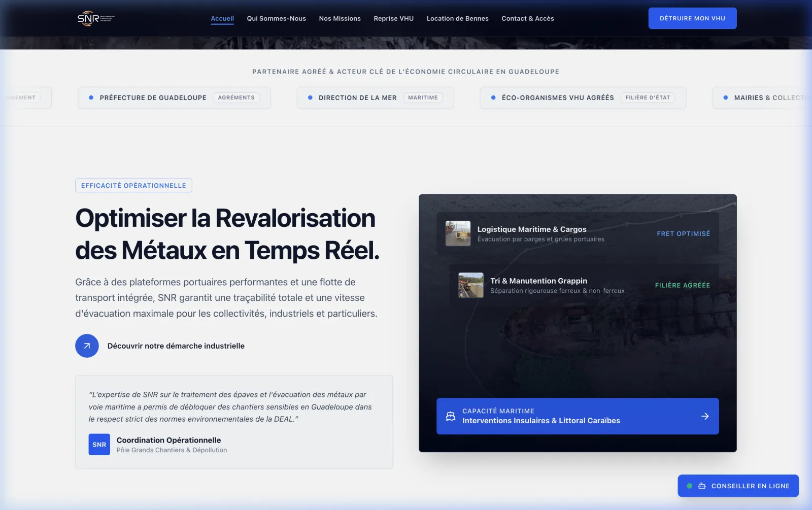Click the Filière d'État tag

[x=648, y=97]
